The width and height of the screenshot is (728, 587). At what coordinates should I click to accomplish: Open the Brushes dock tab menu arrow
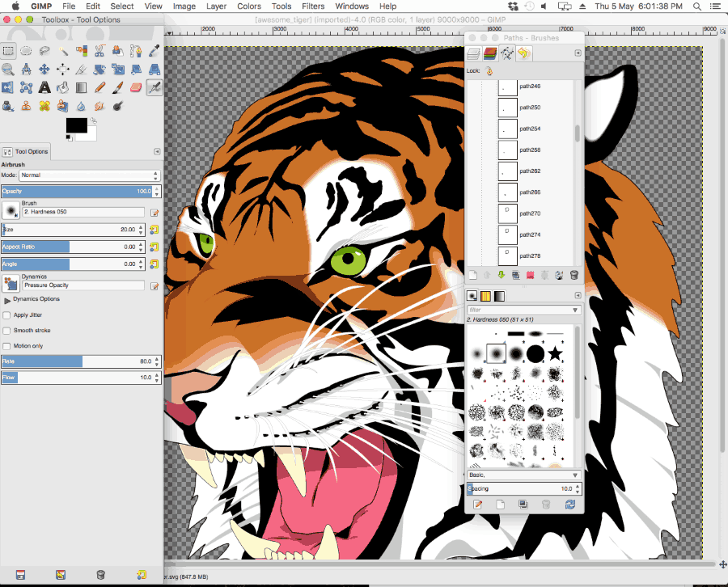click(x=578, y=296)
